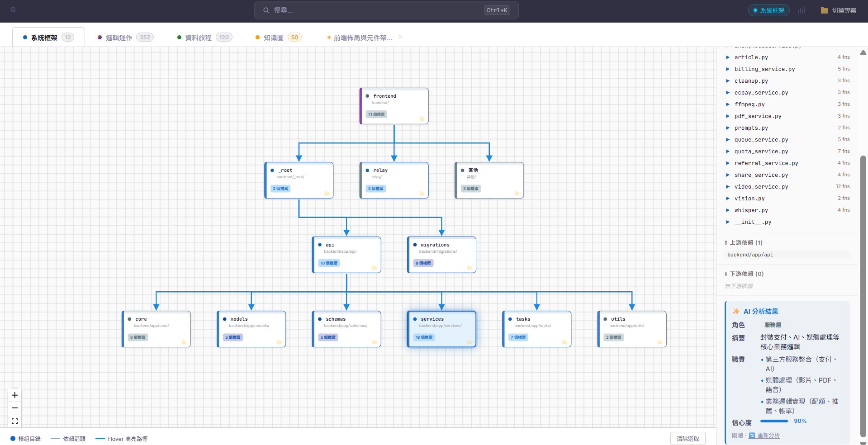
Task: Zoom in using the plus icon
Action: [14, 395]
